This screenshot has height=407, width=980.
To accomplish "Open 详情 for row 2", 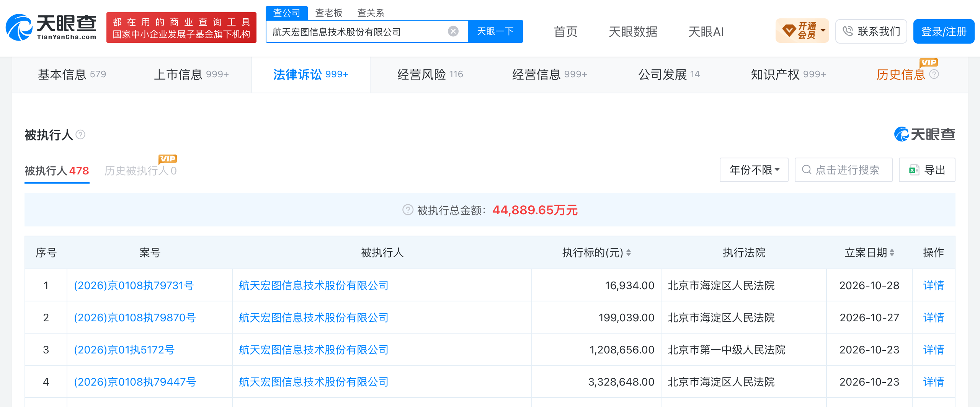I will click(933, 317).
